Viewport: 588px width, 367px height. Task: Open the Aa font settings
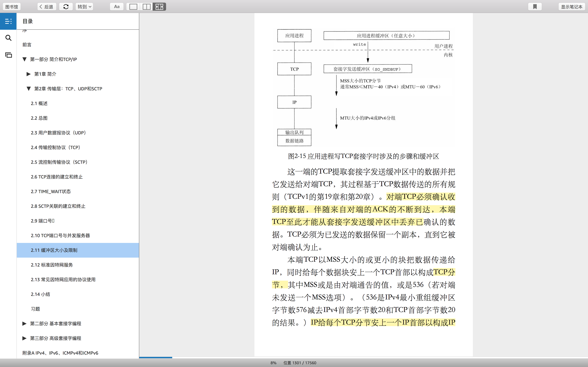[117, 7]
